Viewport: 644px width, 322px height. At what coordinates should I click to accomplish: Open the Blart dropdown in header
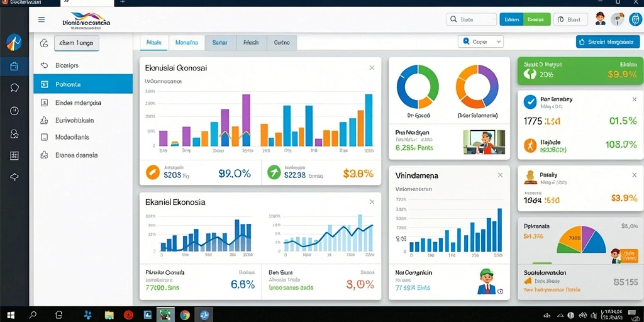[x=570, y=19]
